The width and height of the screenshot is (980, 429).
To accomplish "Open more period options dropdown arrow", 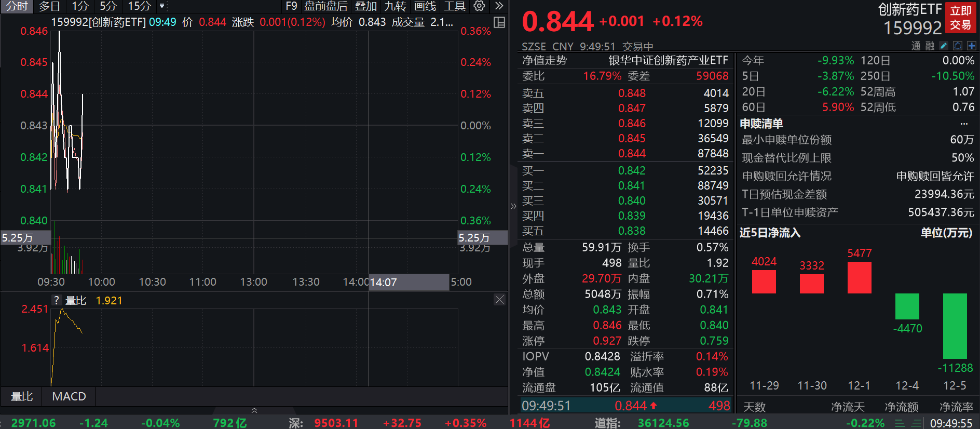I will 162,6.
